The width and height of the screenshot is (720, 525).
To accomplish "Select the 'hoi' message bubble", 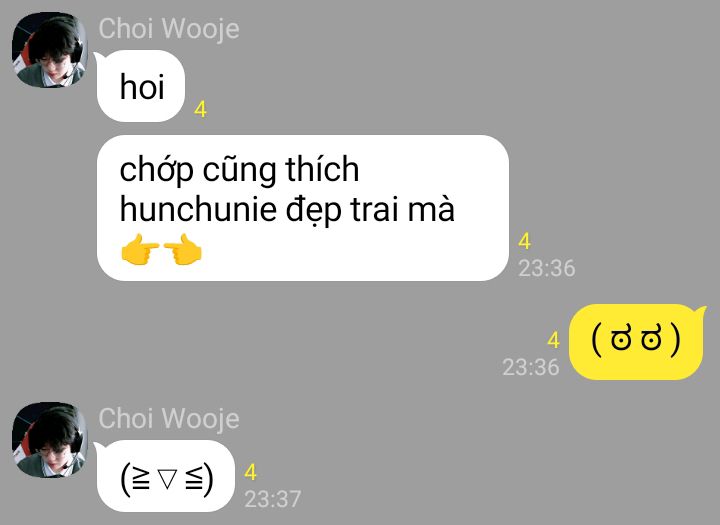I will coord(141,86).
